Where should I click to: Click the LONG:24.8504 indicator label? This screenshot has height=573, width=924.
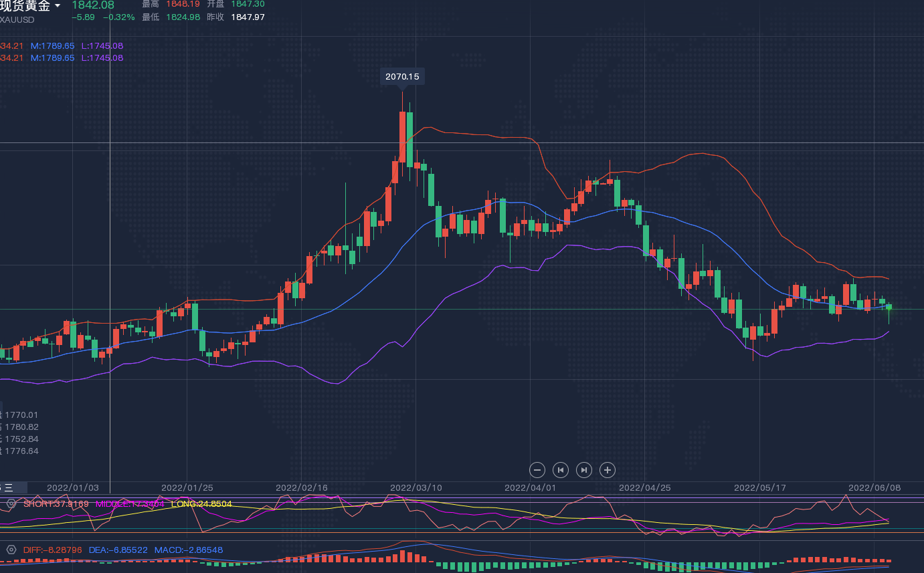[x=201, y=503]
